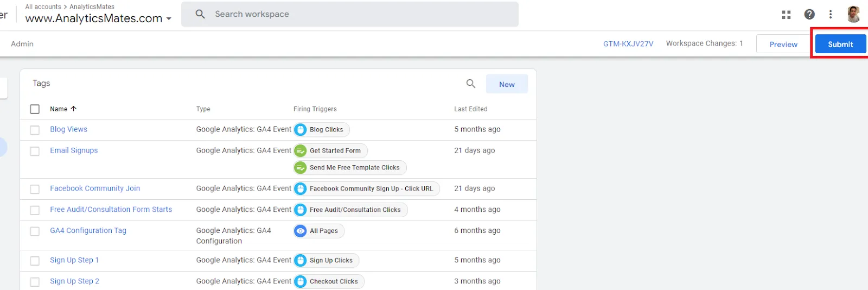The width and height of the screenshot is (868, 290).
Task: Open the GTM-KXJV27V container ID link
Action: point(628,44)
